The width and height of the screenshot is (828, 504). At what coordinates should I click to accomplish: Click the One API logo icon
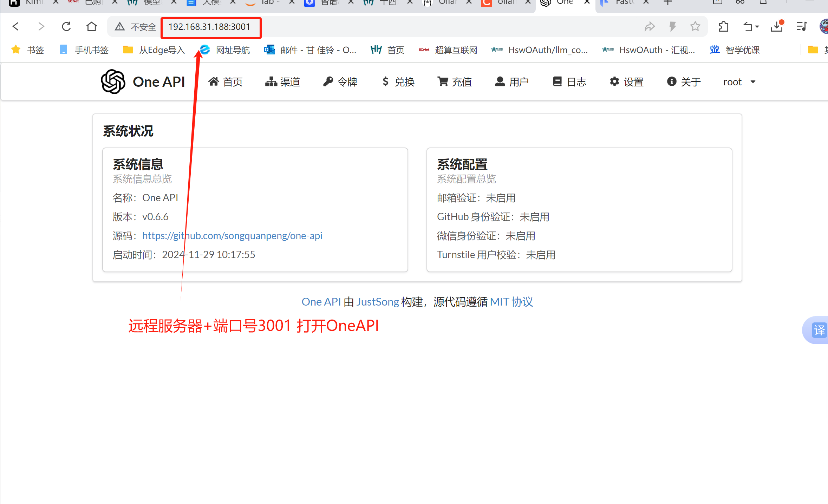click(x=113, y=82)
